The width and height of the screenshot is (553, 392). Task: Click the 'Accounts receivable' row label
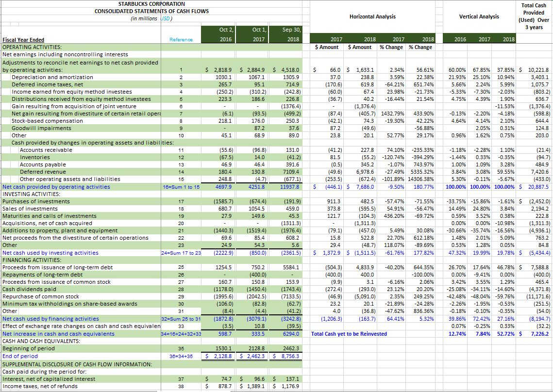pos(46,150)
